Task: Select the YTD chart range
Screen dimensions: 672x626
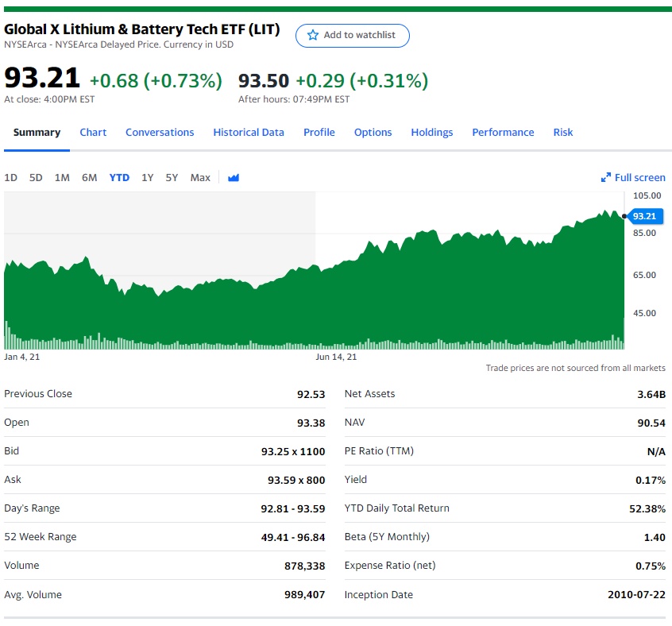Action: (x=119, y=177)
